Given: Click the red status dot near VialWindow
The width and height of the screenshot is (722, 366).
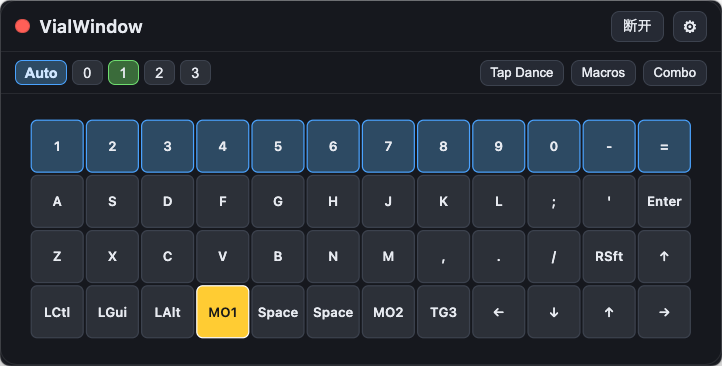Looking at the screenshot, I should (x=23, y=26).
